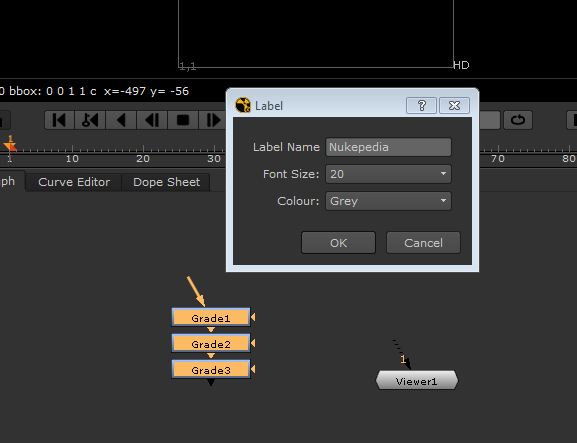Stop playback button
Image resolution: width=577 pixels, height=443 pixels.
183,120
